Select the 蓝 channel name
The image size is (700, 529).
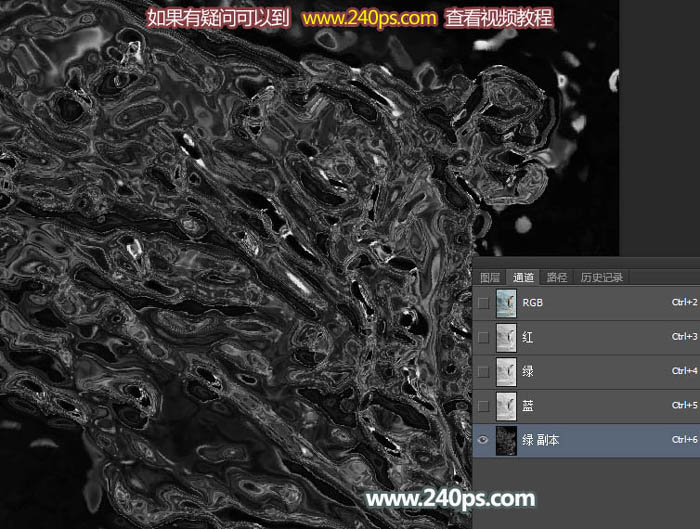tap(527, 406)
